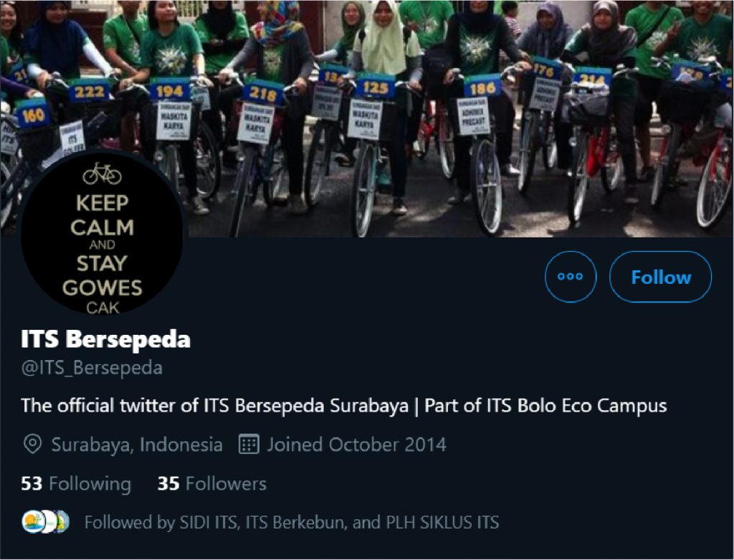734x560 pixels.
Task: Open the cyclists header banner photo
Action: (x=367, y=118)
